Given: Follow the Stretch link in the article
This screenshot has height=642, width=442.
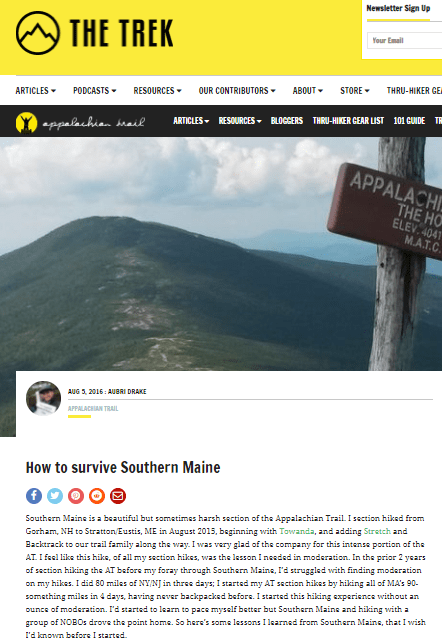Looking at the screenshot, I should pyautogui.click(x=377, y=531).
